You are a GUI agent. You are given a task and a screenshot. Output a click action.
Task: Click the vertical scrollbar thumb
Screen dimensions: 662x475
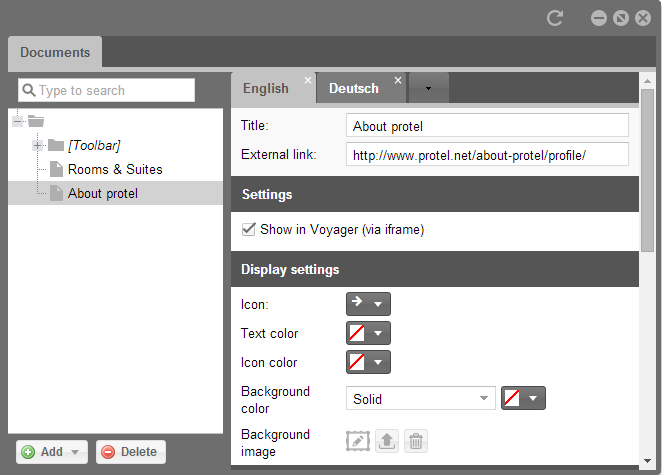pos(648,170)
